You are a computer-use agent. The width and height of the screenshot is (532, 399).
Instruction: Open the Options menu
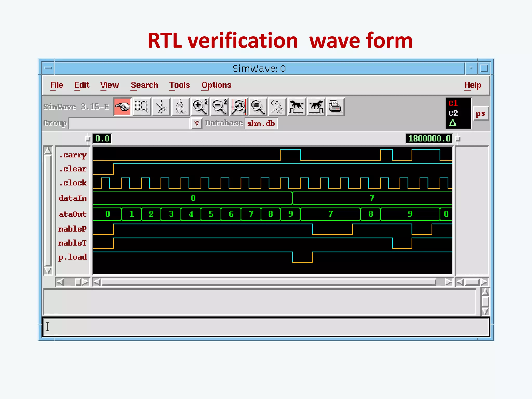click(216, 85)
